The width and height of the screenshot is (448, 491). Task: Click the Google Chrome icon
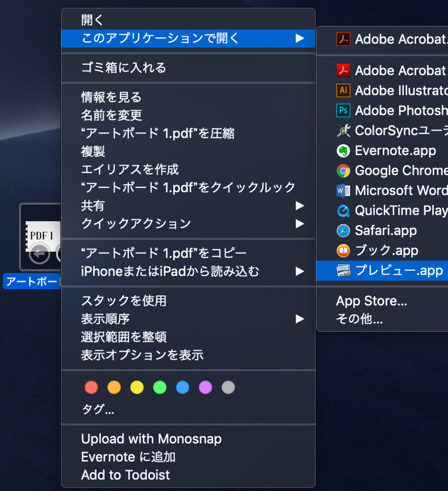coord(343,171)
